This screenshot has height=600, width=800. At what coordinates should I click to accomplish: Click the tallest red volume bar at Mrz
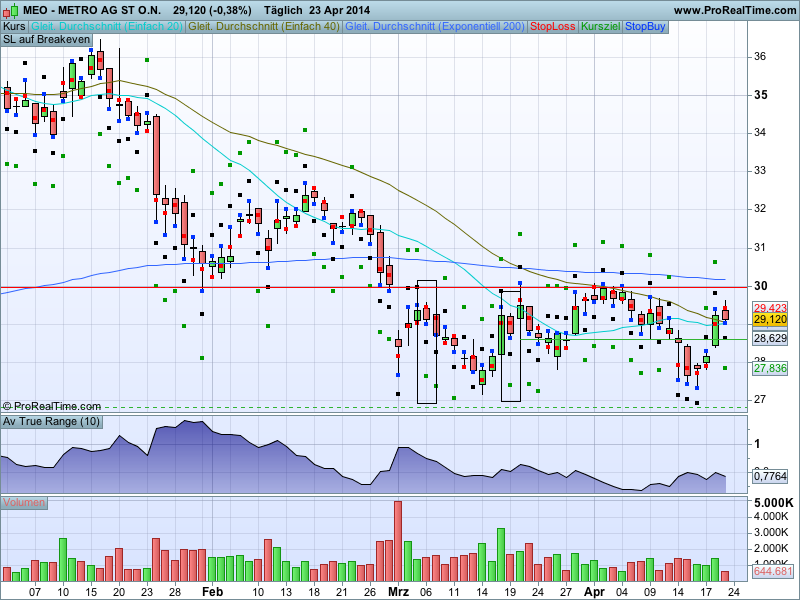pyautogui.click(x=397, y=540)
